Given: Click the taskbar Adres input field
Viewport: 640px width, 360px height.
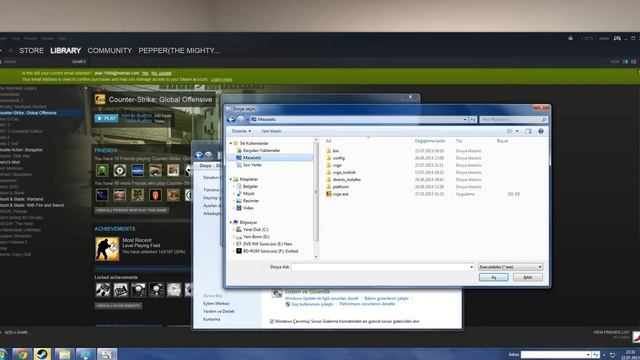Looking at the screenshot, I should click(x=553, y=354).
